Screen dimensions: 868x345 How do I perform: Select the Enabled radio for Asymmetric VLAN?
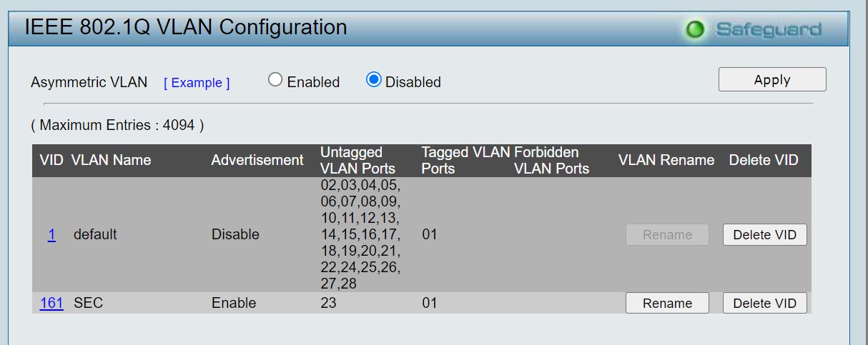click(275, 80)
